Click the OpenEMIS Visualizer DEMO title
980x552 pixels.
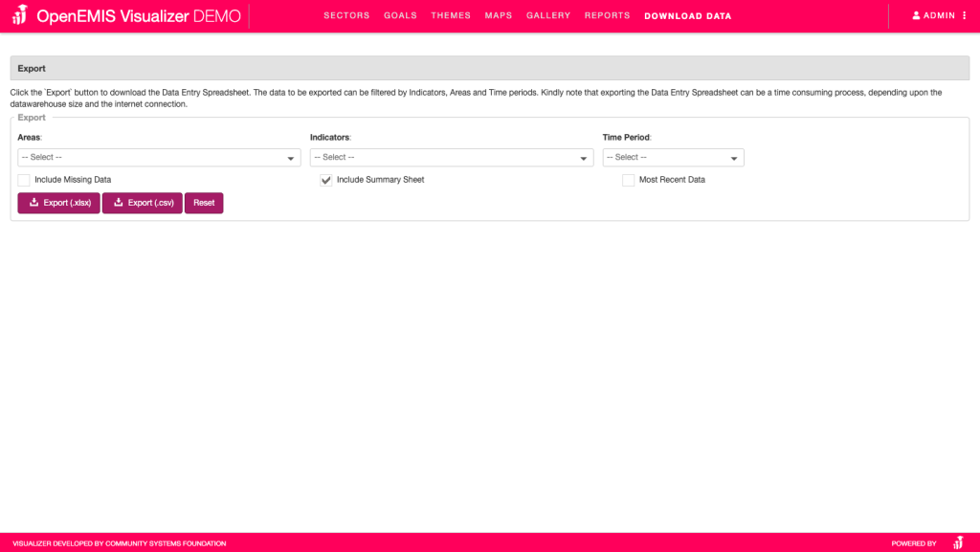[139, 16]
